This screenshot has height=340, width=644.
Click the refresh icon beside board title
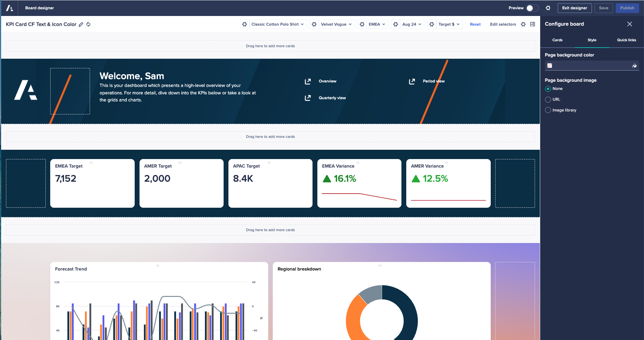pyautogui.click(x=89, y=24)
